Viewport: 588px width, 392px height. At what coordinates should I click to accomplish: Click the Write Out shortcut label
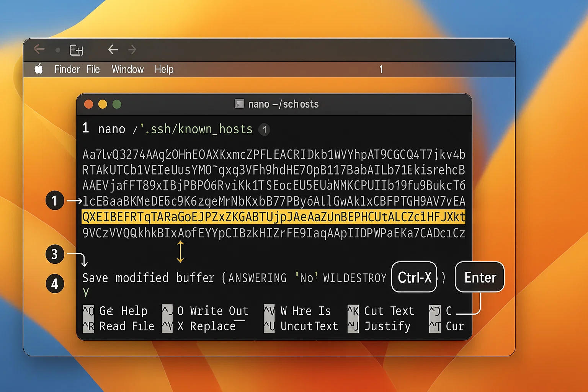coord(219,311)
